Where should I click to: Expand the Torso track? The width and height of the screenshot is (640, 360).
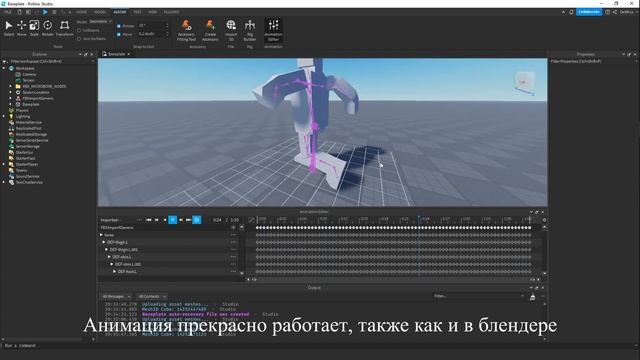point(101,235)
